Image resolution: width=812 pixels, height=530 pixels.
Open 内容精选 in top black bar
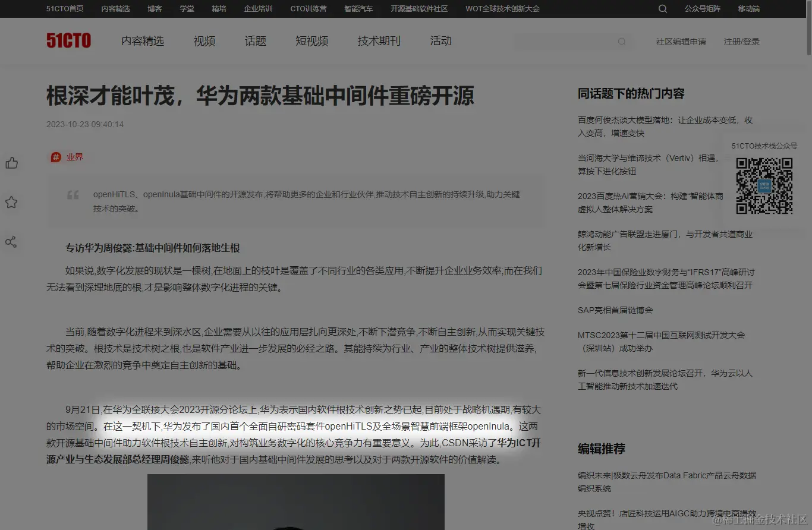115,9
